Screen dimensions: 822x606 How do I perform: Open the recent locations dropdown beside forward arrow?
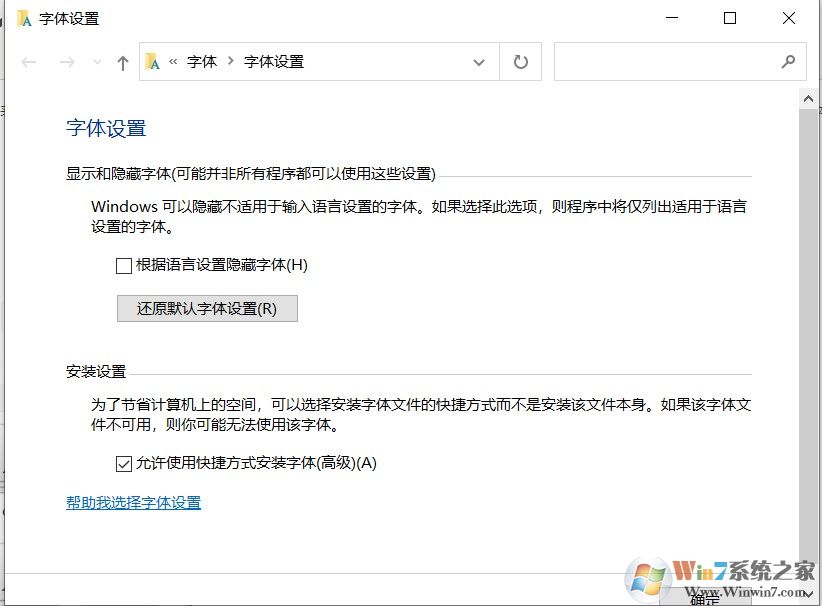[x=97, y=61]
